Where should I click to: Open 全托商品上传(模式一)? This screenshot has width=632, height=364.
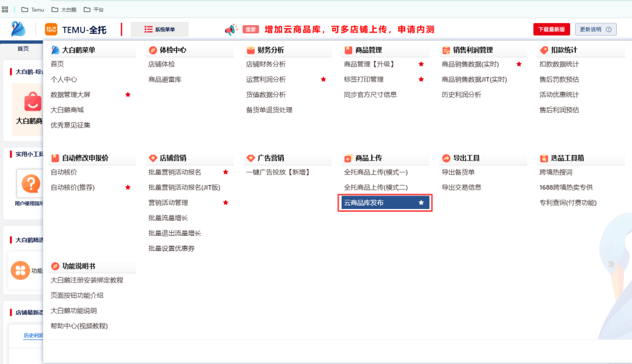pos(376,172)
